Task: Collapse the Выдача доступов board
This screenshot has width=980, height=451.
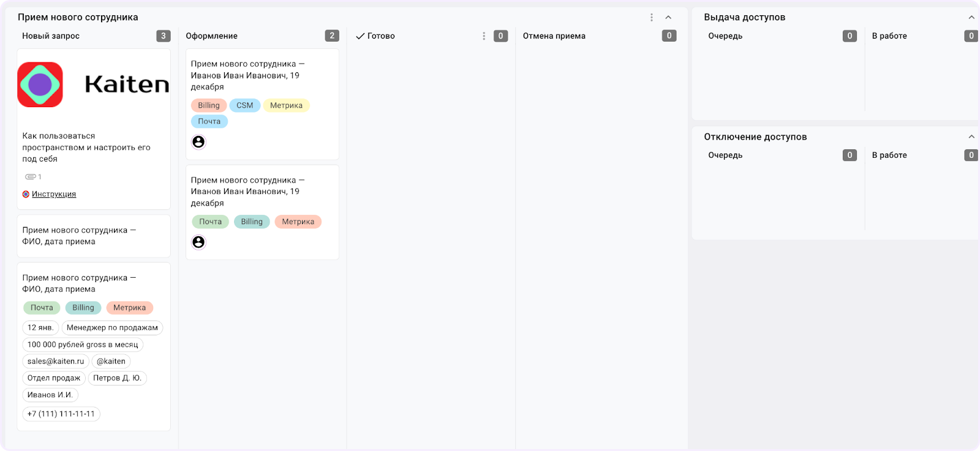Action: pos(971,18)
